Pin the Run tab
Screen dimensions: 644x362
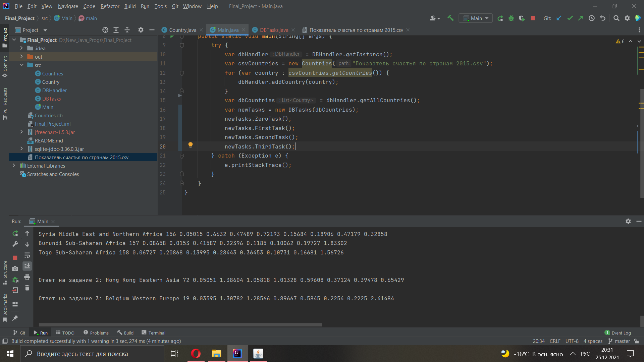(15, 318)
